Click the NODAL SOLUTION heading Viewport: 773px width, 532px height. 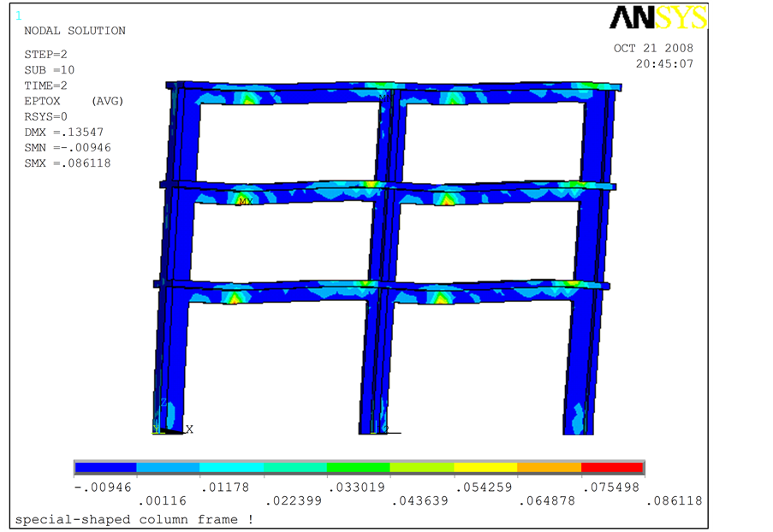(x=74, y=31)
